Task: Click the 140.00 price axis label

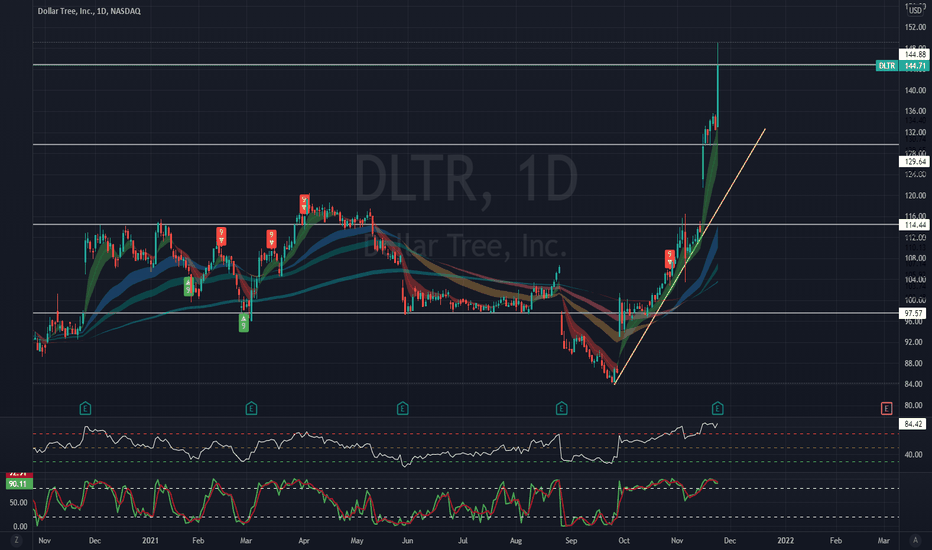Action: click(x=915, y=90)
